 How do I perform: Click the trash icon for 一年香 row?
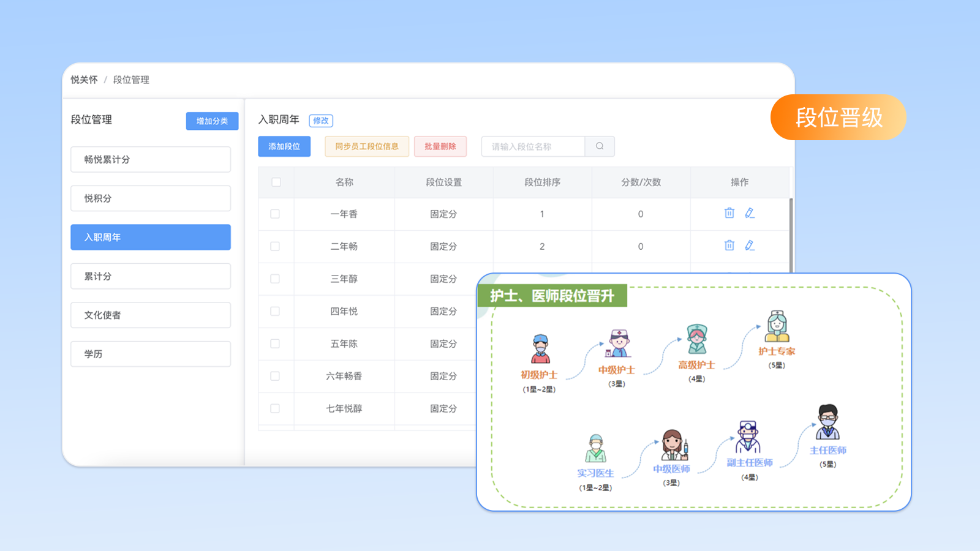point(729,213)
